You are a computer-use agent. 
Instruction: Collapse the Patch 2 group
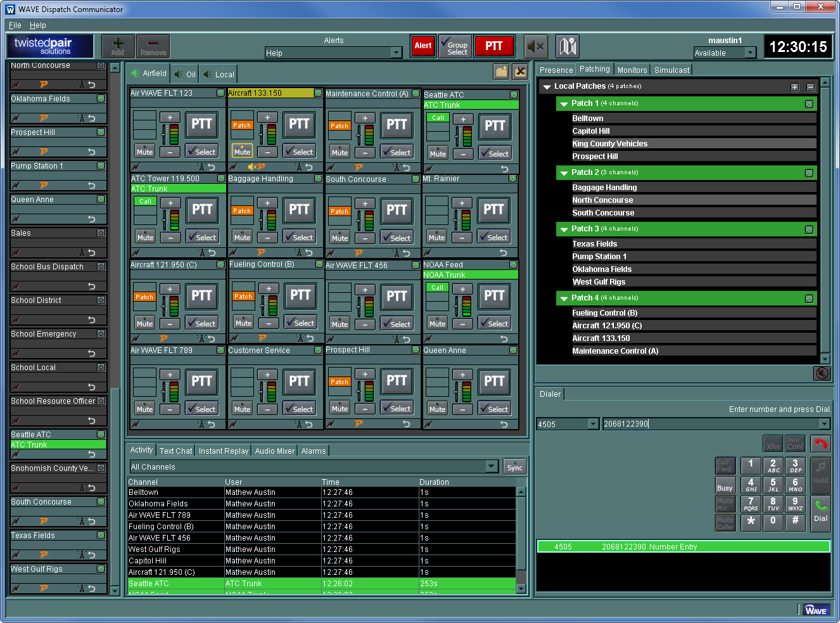pos(564,173)
